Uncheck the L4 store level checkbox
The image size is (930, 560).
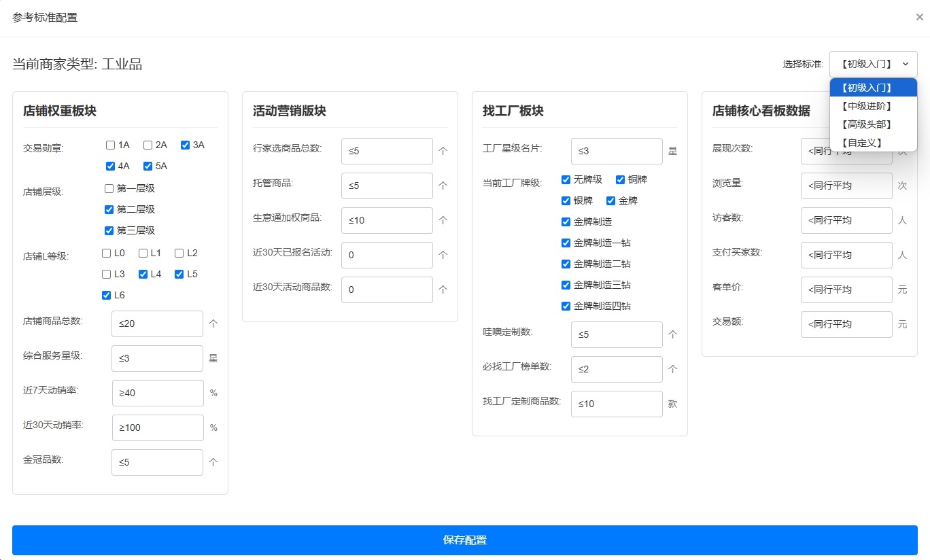point(142,274)
